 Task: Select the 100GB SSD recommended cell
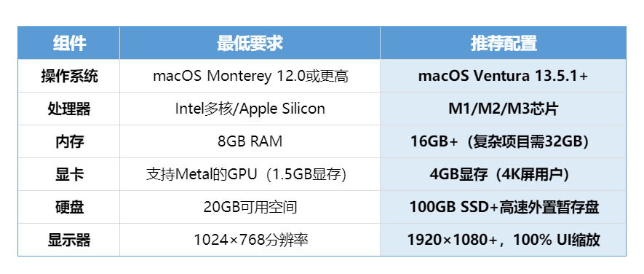click(x=503, y=207)
